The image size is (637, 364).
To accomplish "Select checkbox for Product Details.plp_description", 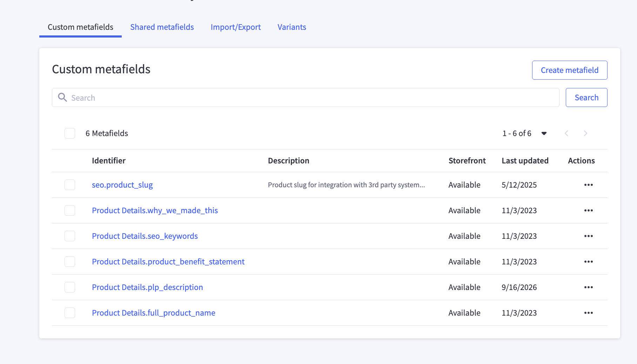I will pyautogui.click(x=70, y=287).
